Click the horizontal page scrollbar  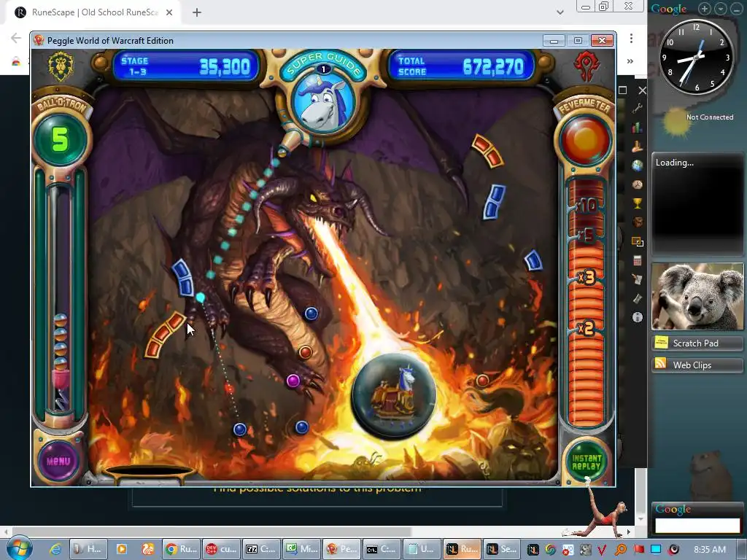coord(212,532)
